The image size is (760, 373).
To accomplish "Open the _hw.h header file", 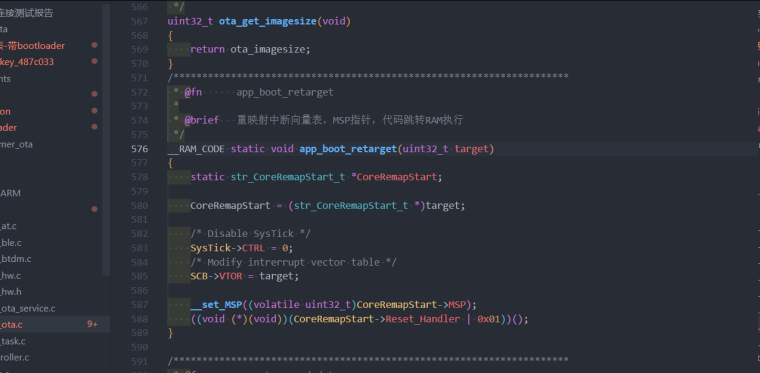I will click(x=11, y=292).
